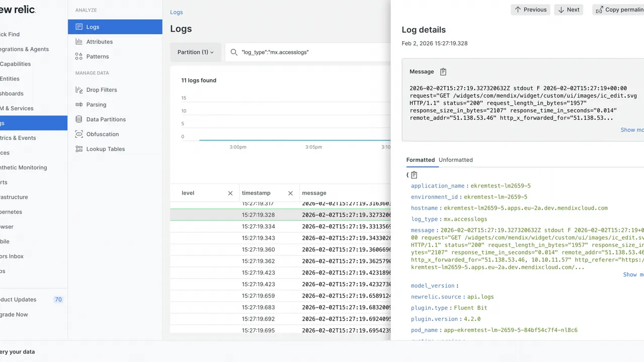
Task: Click the level column header
Action: pos(188,193)
